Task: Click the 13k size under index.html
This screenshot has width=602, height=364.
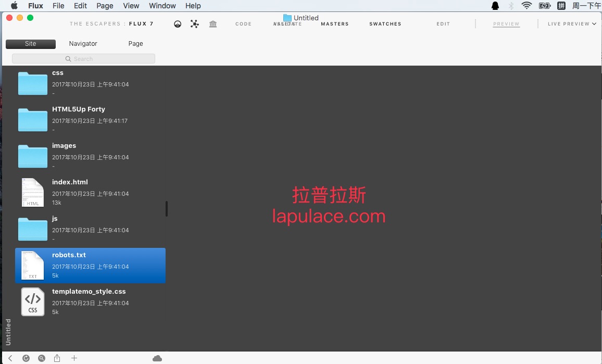Action: pyautogui.click(x=56, y=203)
